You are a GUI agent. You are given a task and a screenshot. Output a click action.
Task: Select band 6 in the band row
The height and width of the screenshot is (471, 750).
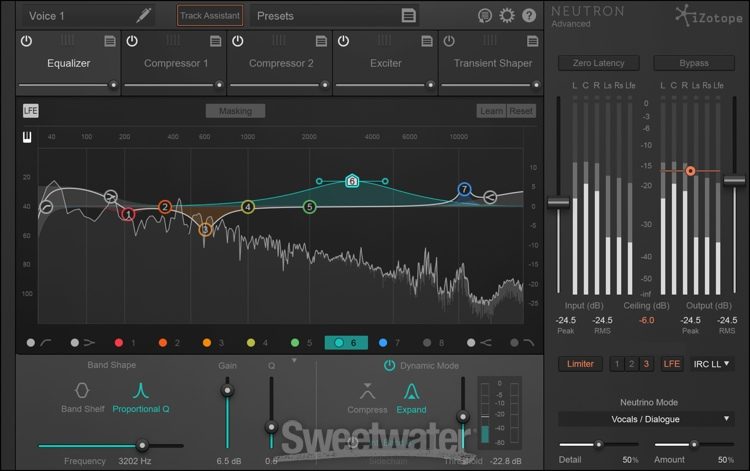pyautogui.click(x=346, y=342)
